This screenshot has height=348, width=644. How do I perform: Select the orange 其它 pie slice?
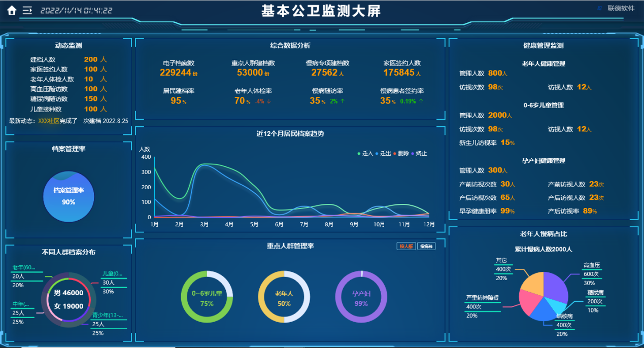pyautogui.click(x=532, y=283)
